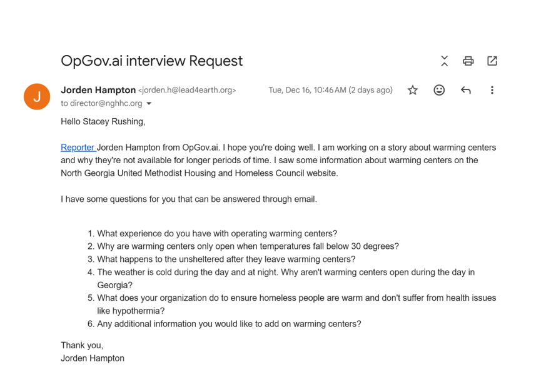Click the subject OpGov.ai interview Request
The height and width of the screenshot is (392, 551).
point(151,61)
